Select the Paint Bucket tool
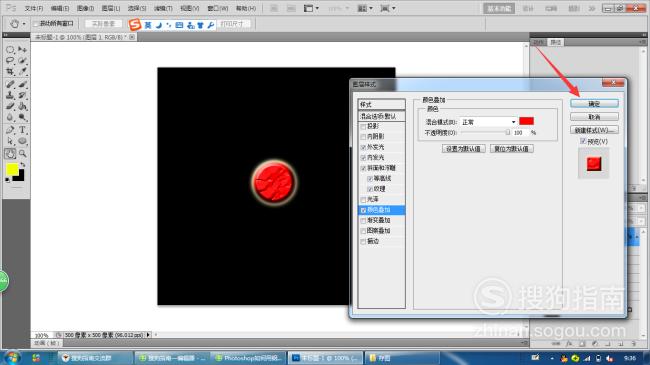Screen dimensions: 650x365 [x=22, y=106]
